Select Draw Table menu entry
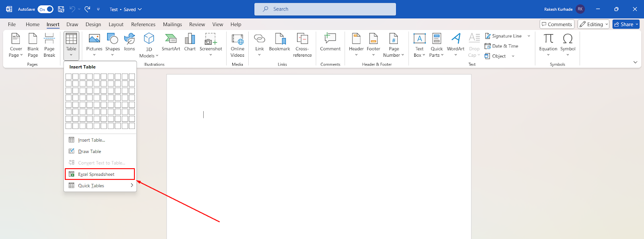The width and height of the screenshot is (644, 239). (x=100, y=151)
